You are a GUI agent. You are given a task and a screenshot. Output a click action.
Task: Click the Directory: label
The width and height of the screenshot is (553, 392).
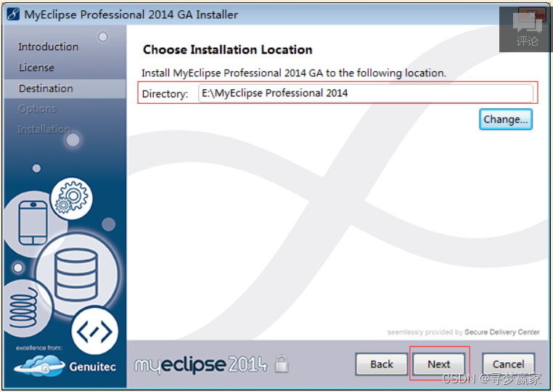[x=165, y=94]
